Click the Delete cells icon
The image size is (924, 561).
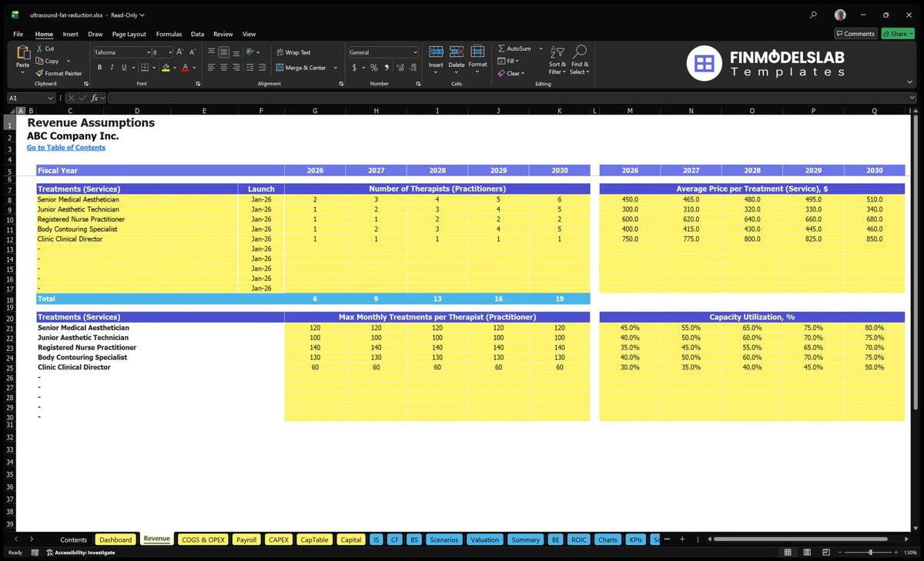coord(457,52)
